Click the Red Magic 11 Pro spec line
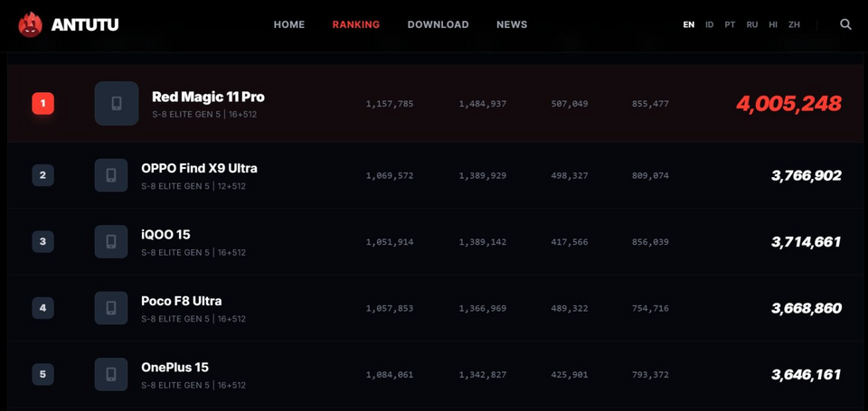868x411 pixels. coord(205,115)
